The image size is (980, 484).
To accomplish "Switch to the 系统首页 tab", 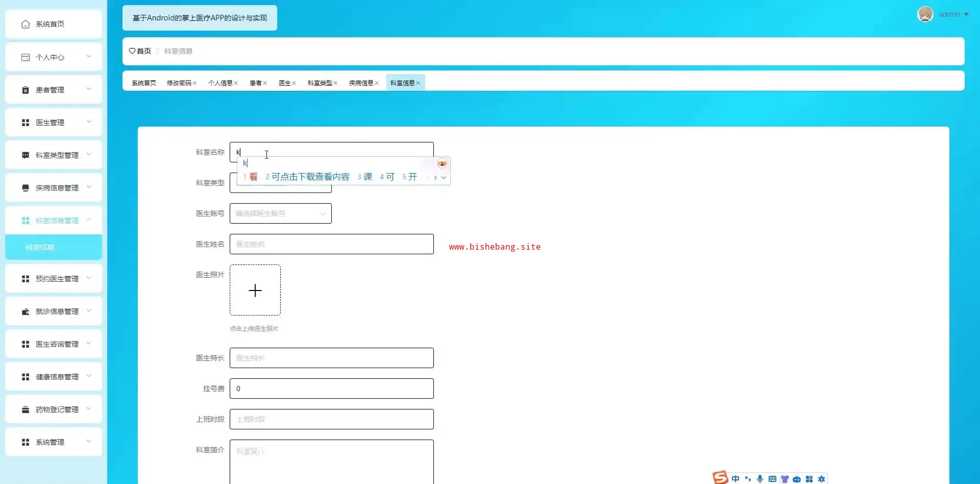I will click(144, 83).
